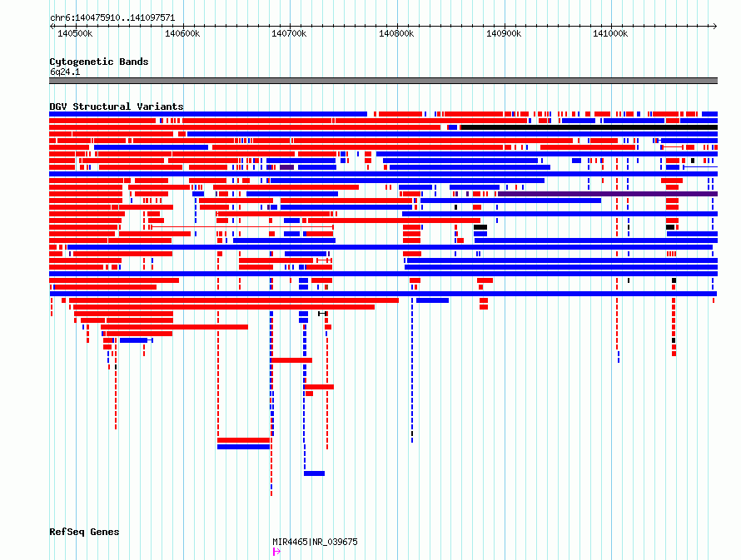Click the long purple structural variant bar

(x=608, y=194)
